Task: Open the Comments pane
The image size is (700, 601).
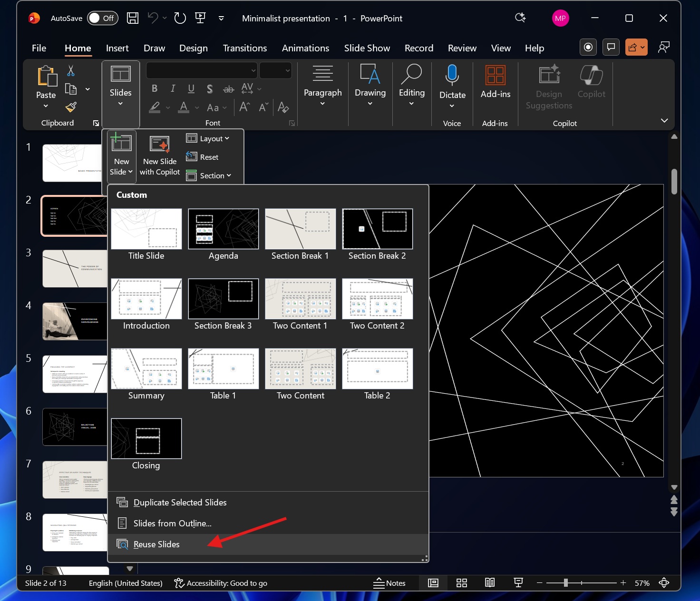Action: coord(611,47)
